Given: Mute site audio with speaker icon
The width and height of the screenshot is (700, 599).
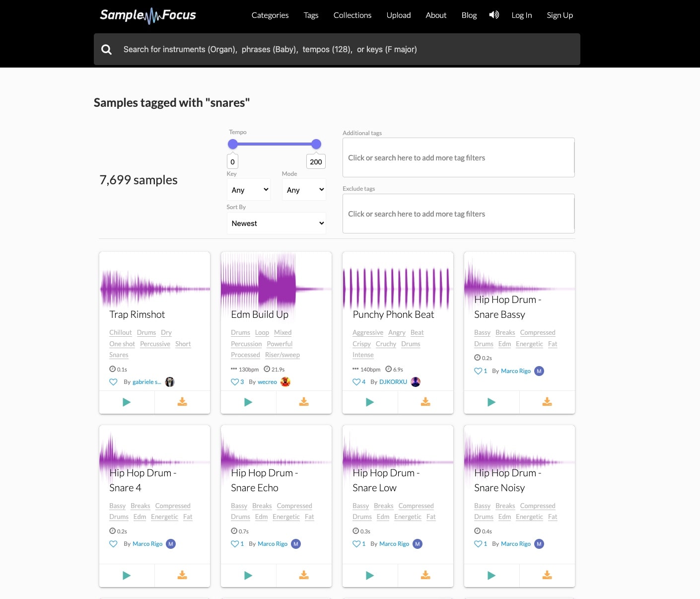Looking at the screenshot, I should tap(494, 15).
